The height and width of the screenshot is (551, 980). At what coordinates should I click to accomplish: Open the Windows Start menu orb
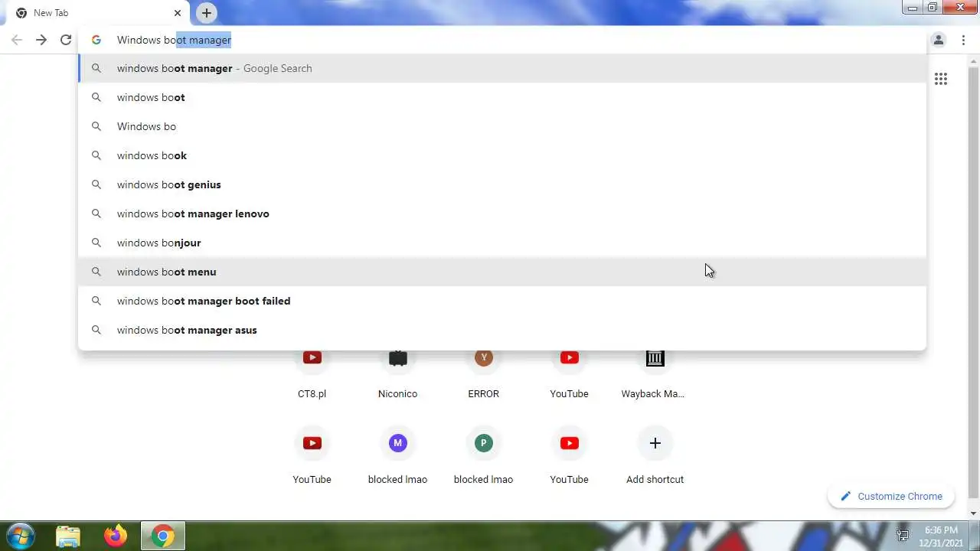click(20, 536)
